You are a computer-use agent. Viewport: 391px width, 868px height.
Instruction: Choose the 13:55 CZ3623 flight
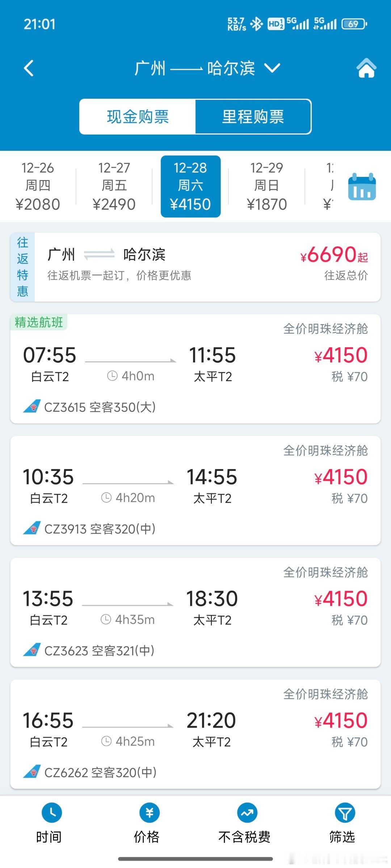pyautogui.click(x=195, y=612)
